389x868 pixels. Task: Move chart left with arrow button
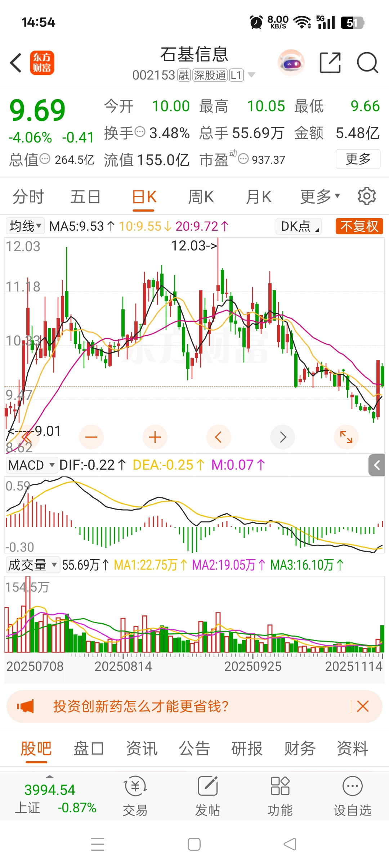219,437
